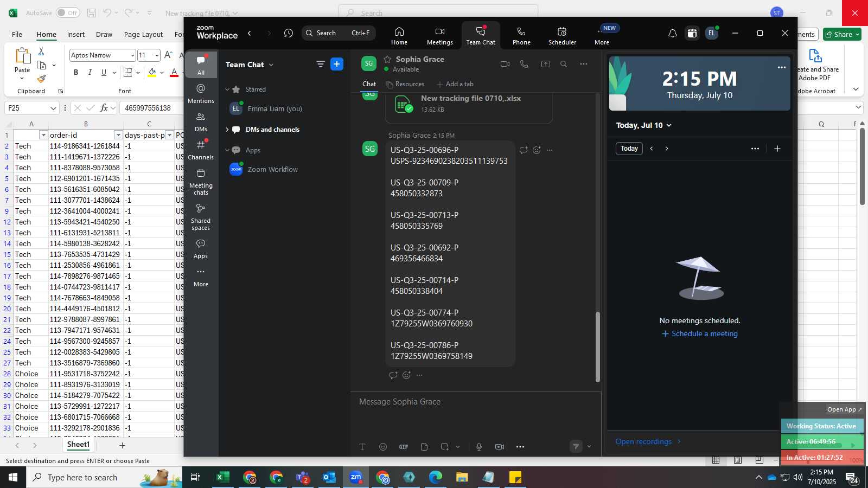This screenshot has height=488, width=868.
Task: Start a video call with Sophia Grace
Action: 505,64
